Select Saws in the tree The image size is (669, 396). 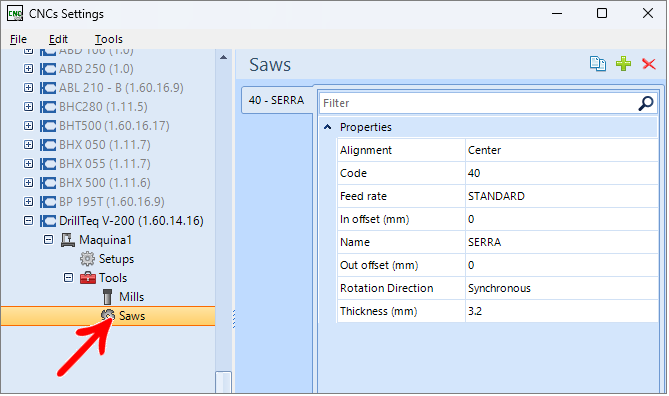[132, 316]
